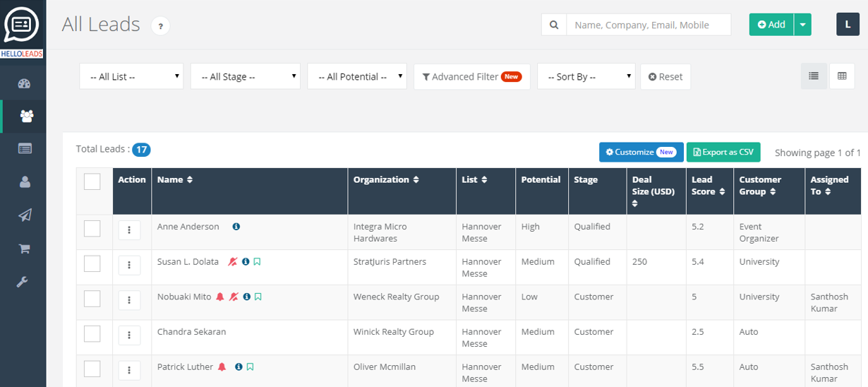Click info icon next to Anne Anderson
The image size is (868, 387).
click(236, 227)
